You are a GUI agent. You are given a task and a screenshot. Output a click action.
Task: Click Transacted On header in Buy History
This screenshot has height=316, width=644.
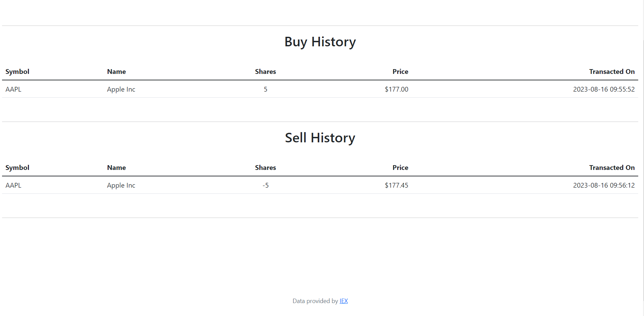pos(612,72)
